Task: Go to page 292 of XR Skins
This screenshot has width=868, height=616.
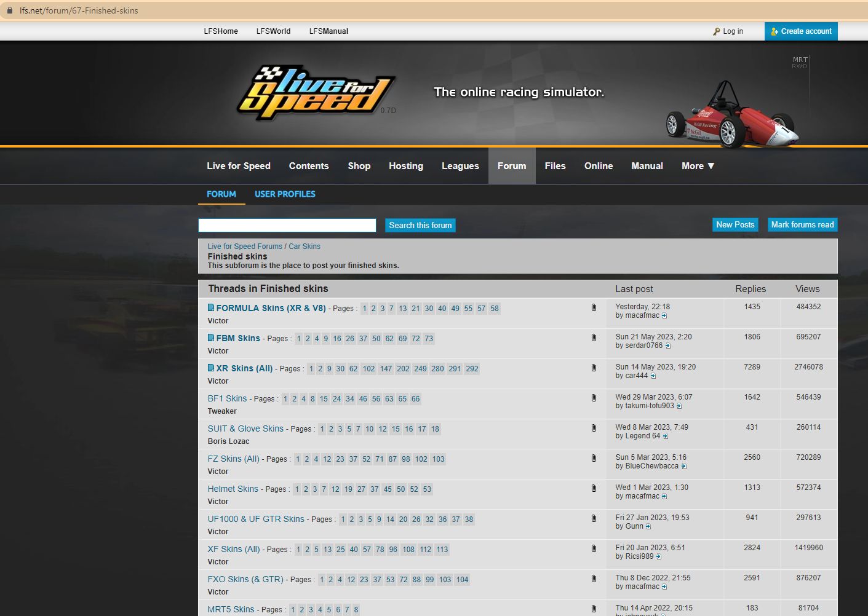Action: (x=472, y=369)
